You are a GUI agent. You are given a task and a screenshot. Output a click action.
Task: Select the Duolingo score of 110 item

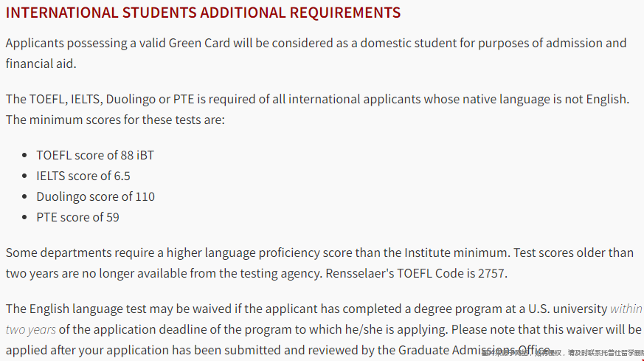(x=96, y=196)
